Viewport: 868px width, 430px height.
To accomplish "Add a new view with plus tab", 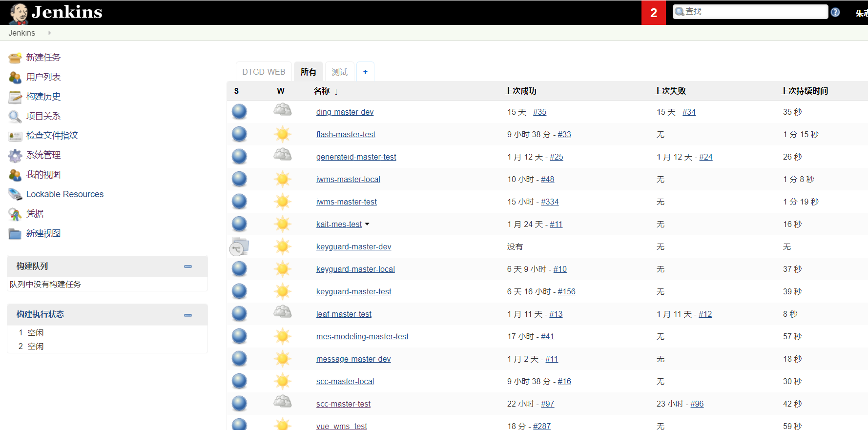I will pyautogui.click(x=365, y=72).
